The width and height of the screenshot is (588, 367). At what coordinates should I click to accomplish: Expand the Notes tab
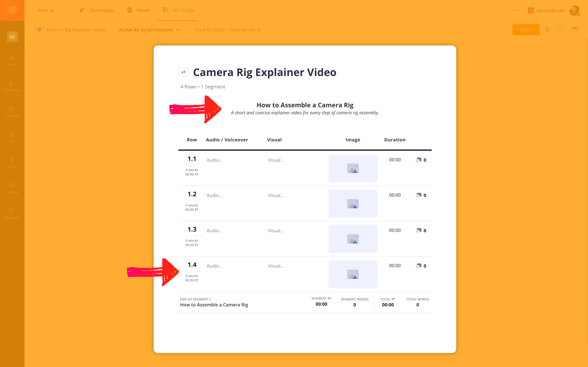(x=143, y=10)
